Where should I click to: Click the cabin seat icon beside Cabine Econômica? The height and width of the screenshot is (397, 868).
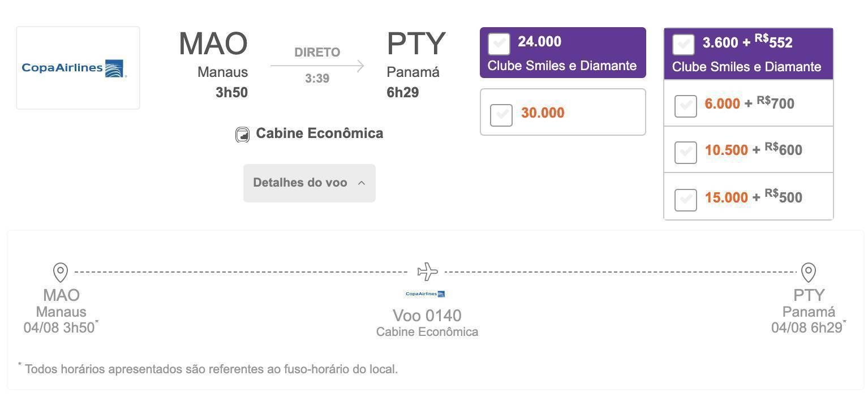coord(242,135)
